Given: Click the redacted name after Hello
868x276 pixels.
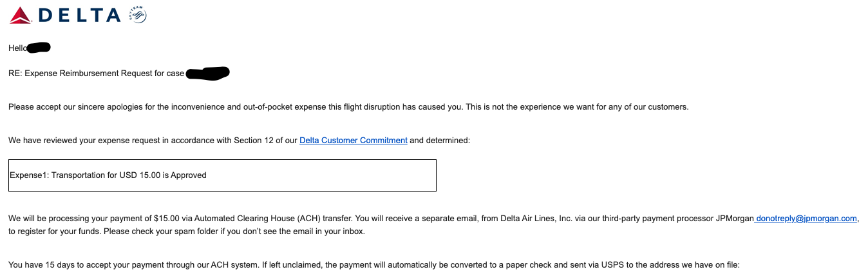Looking at the screenshot, I should (40, 47).
